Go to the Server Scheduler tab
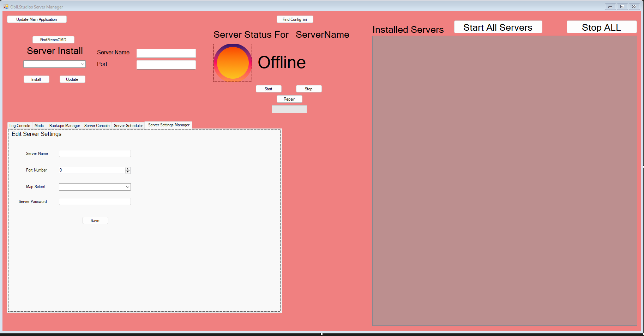Viewport: 644px width, 336px height. 128,126
